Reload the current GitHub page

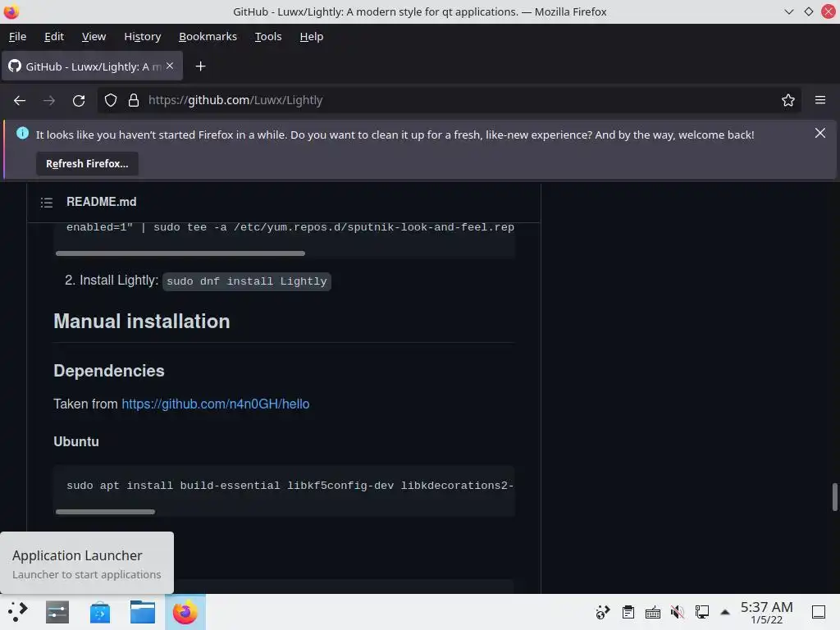click(79, 100)
